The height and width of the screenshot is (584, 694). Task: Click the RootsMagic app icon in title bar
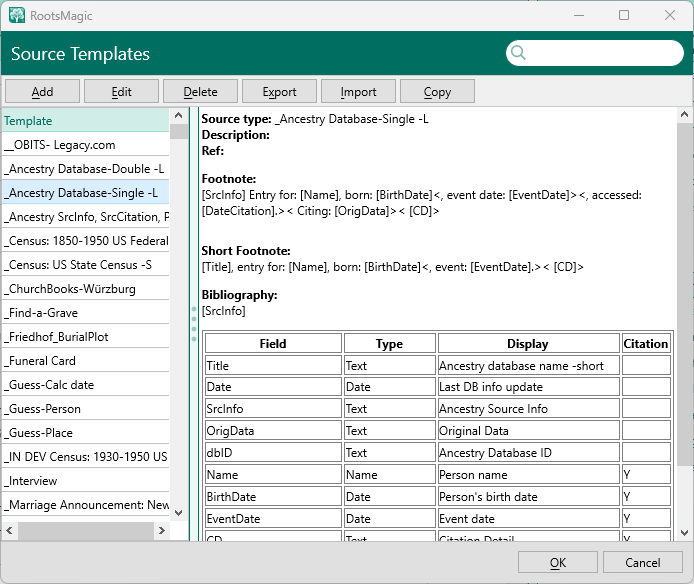17,16
